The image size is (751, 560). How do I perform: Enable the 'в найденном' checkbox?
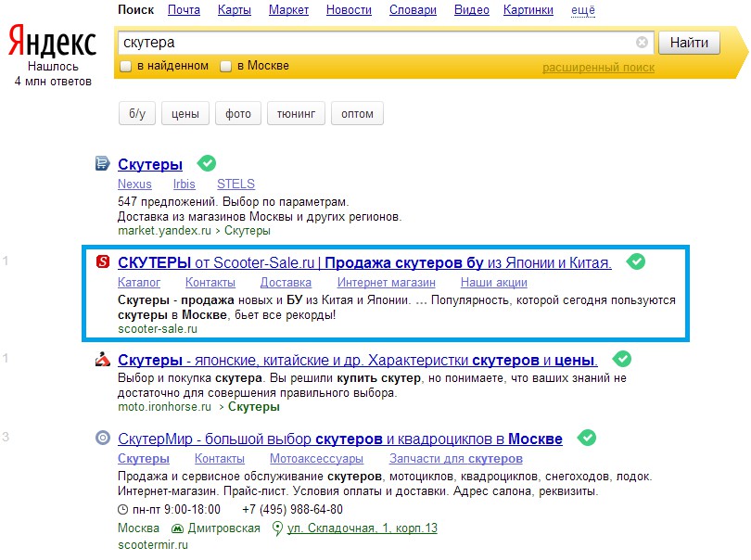click(x=125, y=66)
